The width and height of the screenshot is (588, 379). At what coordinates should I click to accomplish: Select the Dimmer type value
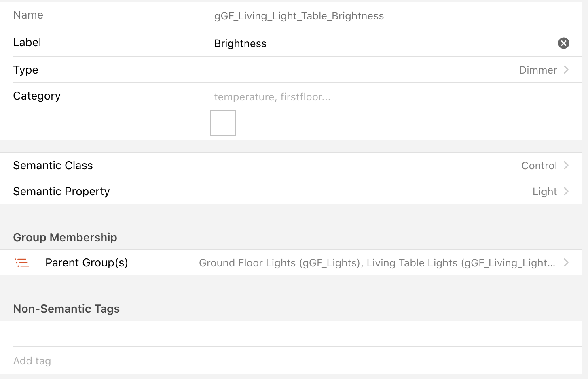[x=538, y=70]
